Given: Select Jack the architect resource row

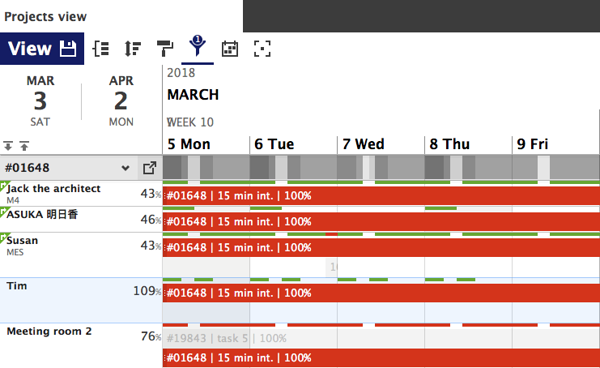Looking at the screenshot, I should (81, 194).
